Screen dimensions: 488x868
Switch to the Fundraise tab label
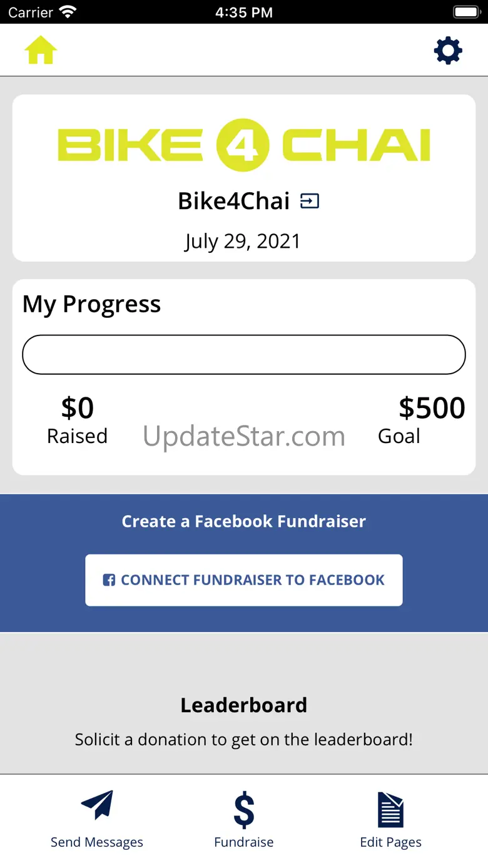click(x=244, y=842)
